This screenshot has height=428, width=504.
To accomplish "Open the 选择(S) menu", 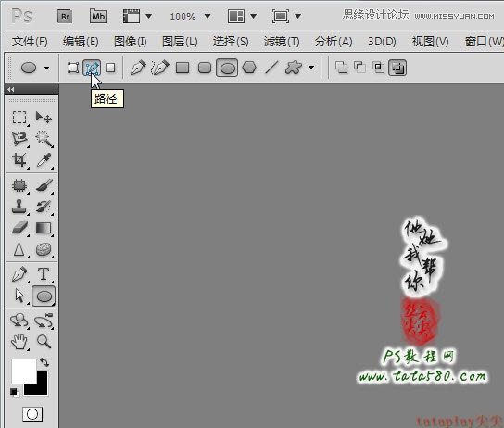I will coord(231,42).
